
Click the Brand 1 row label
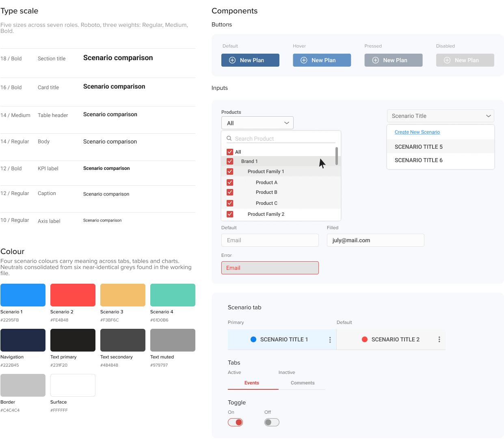(249, 161)
